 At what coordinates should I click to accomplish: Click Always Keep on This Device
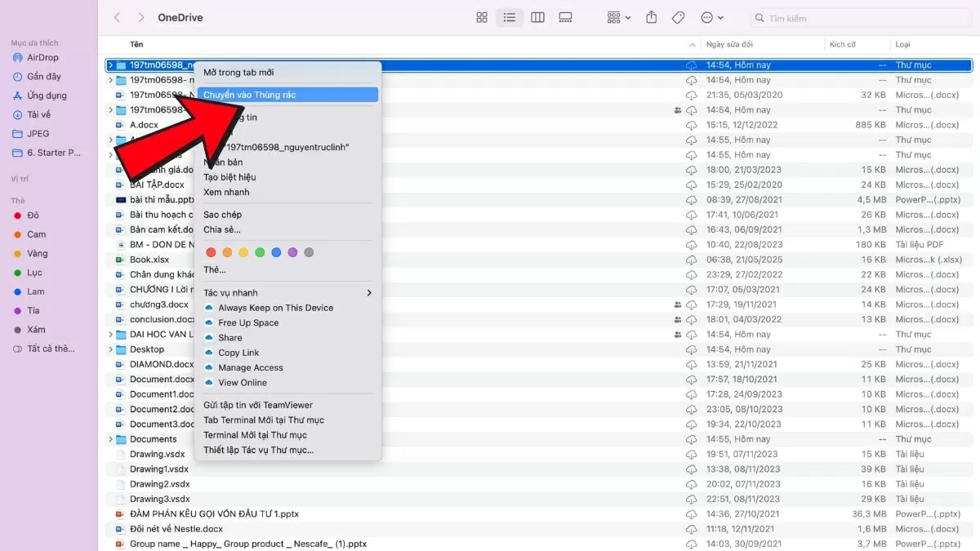point(275,308)
